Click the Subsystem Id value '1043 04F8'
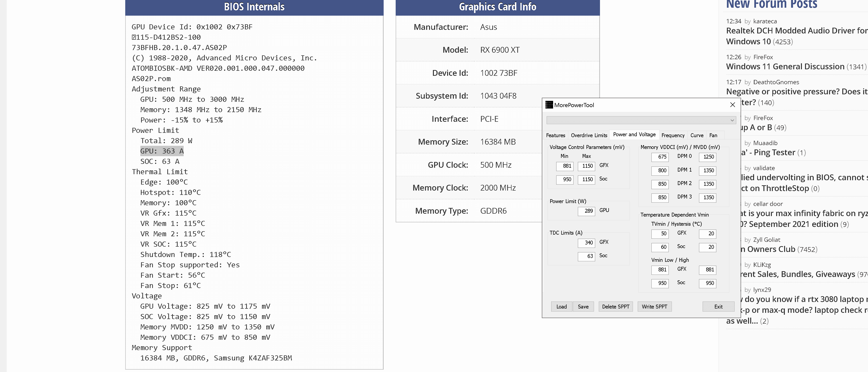This screenshot has height=372, width=868. point(498,96)
